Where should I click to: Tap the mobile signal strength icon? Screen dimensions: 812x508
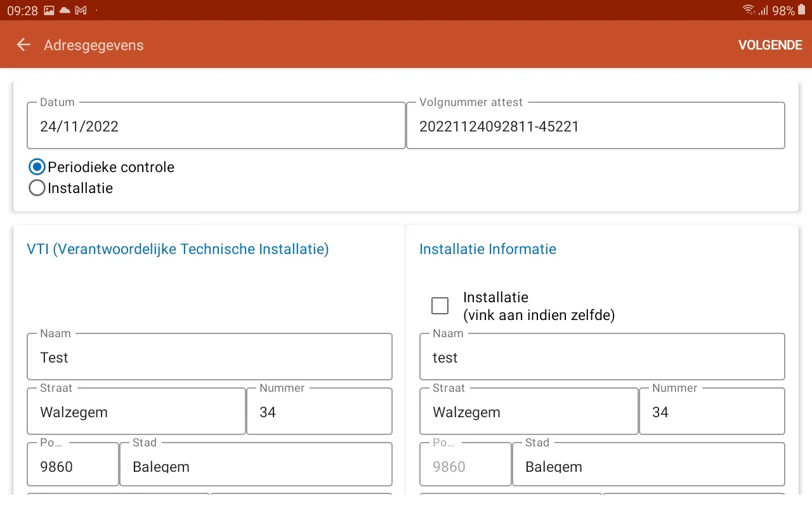point(763,10)
